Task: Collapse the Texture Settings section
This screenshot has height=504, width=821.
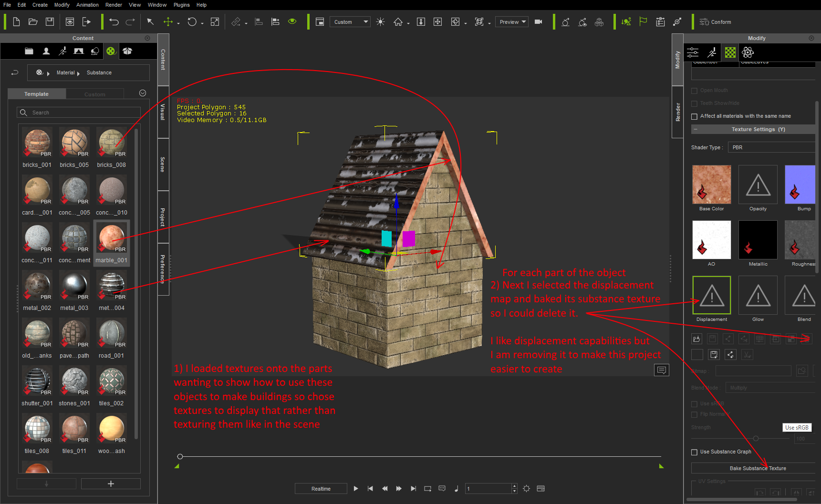Action: (696, 129)
